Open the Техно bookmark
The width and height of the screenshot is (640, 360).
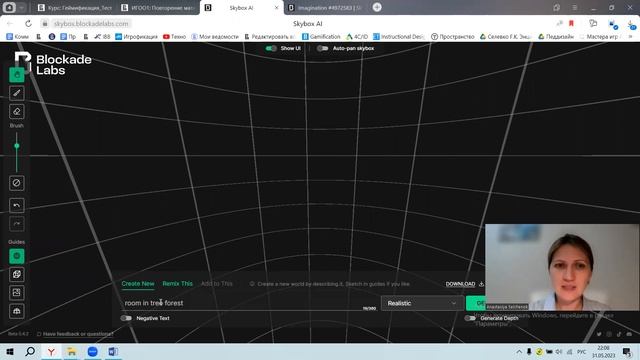coord(174,37)
